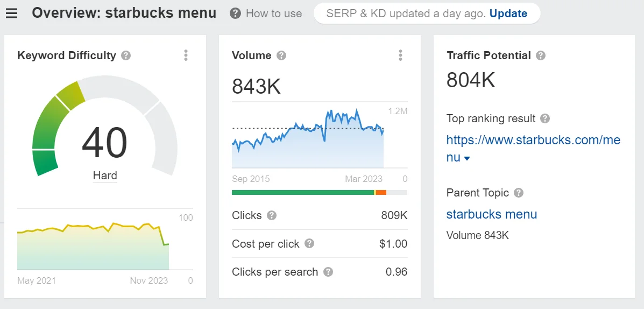The image size is (644, 309).
Task: Click the 1.2M volume axis label
Action: point(398,111)
